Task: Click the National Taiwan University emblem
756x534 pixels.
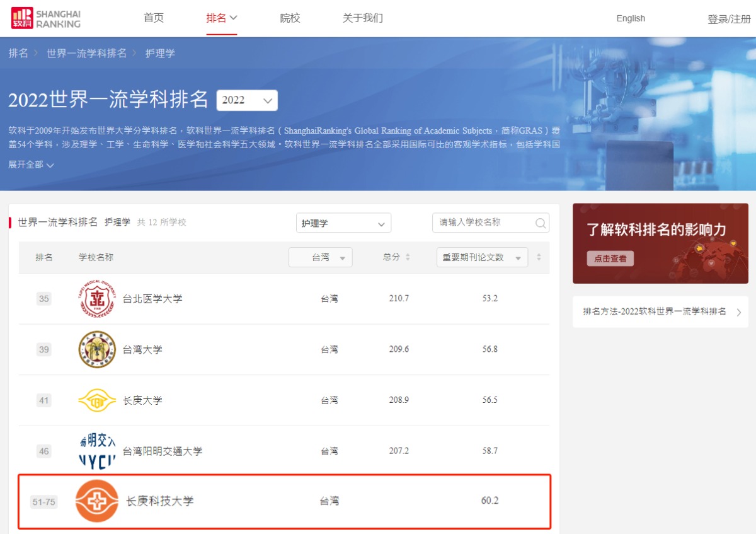Action: [97, 349]
